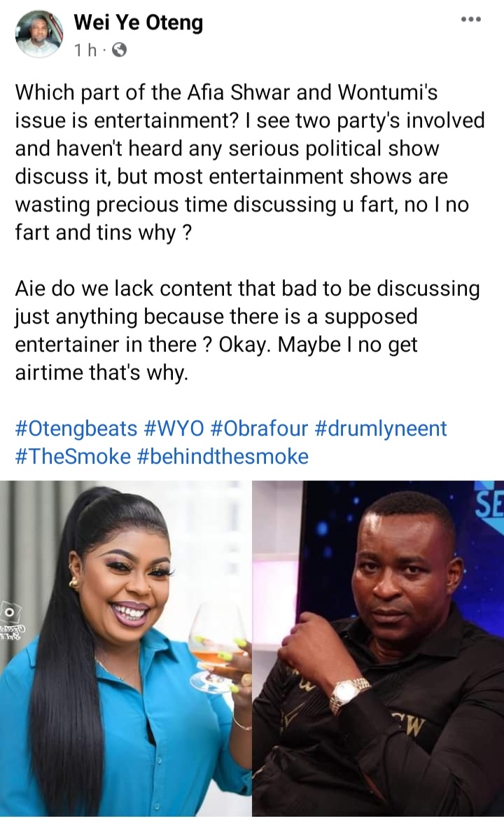Open the #WYO hashtag

(174, 428)
